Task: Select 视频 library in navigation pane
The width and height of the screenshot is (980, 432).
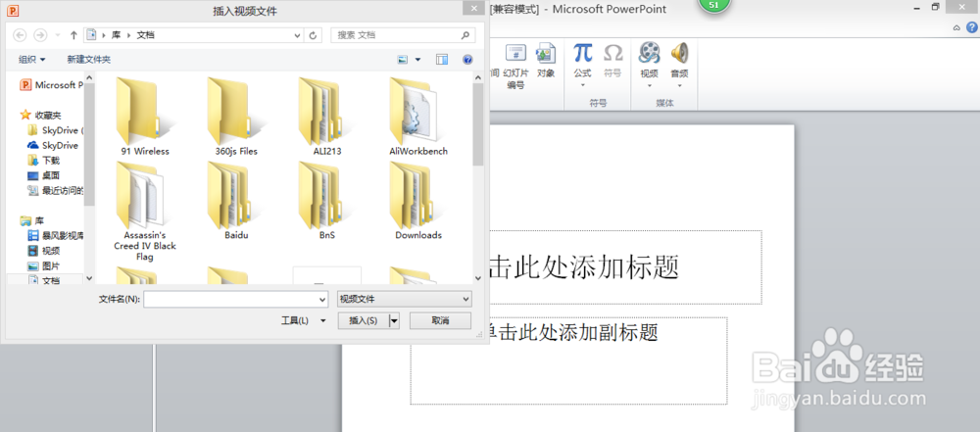Action: point(44,251)
